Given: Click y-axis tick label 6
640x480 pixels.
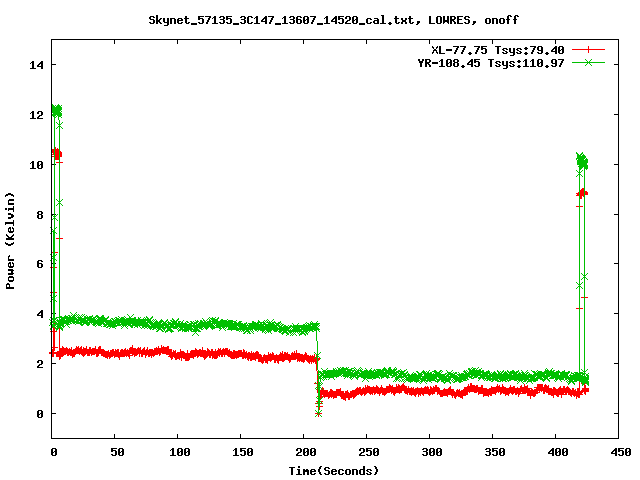Looking at the screenshot, I should point(40,264).
